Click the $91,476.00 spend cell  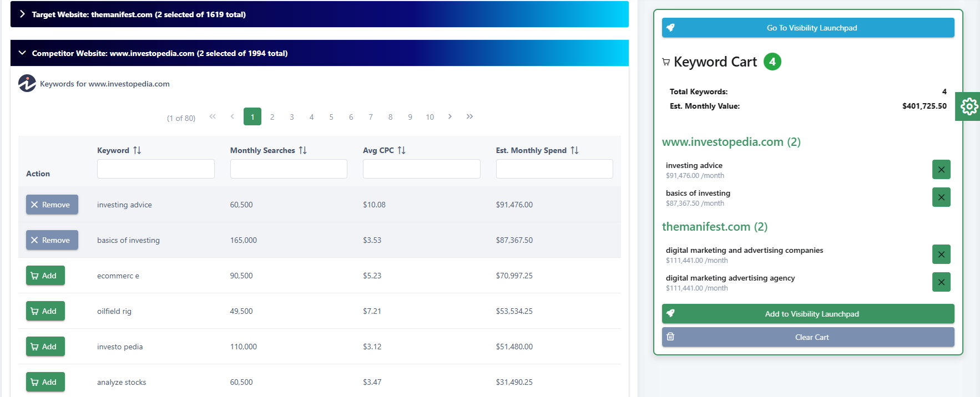click(514, 205)
